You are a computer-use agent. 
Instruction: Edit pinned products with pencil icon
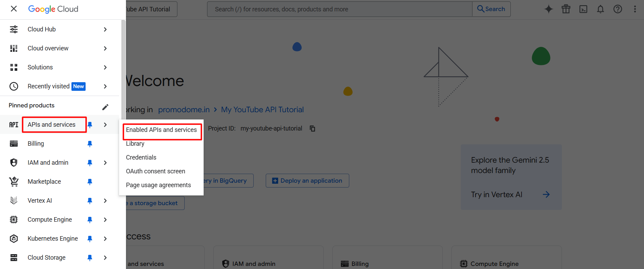point(105,107)
